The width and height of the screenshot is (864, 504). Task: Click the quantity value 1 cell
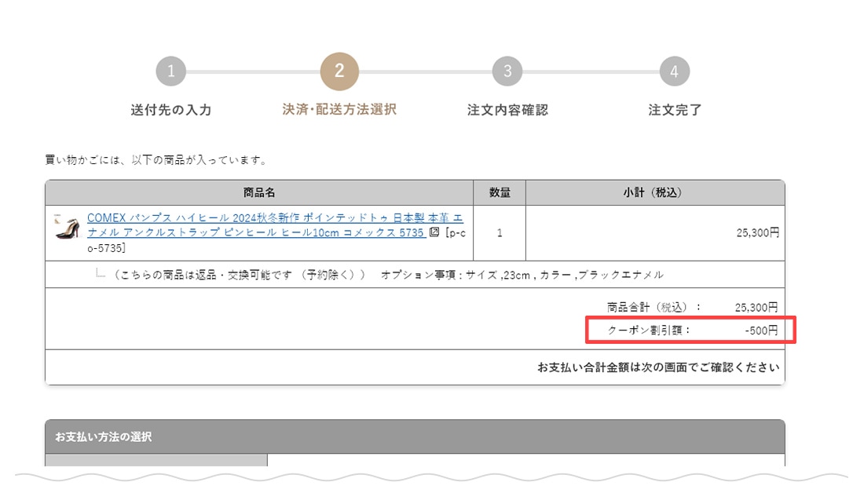(x=500, y=233)
